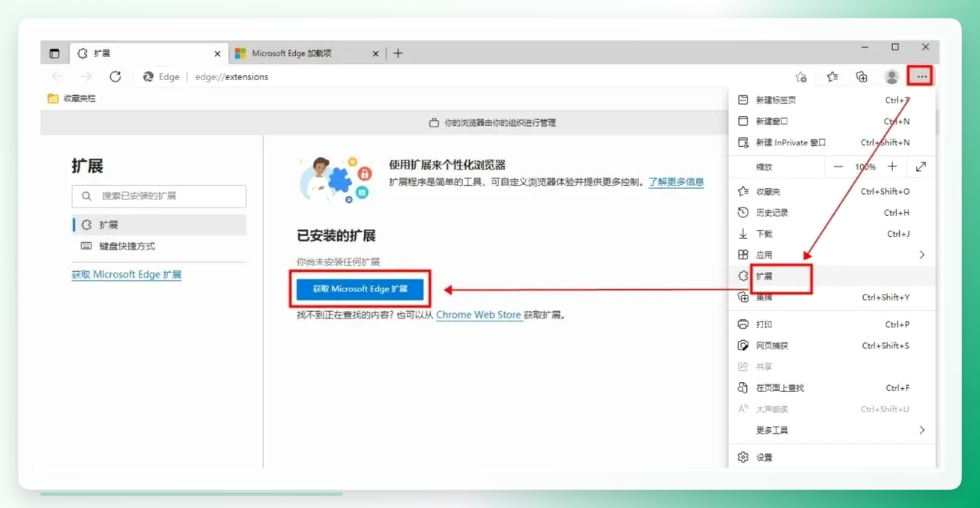Select 扩展 in the left sidebar
Screen dimensions: 980x508
159,225
